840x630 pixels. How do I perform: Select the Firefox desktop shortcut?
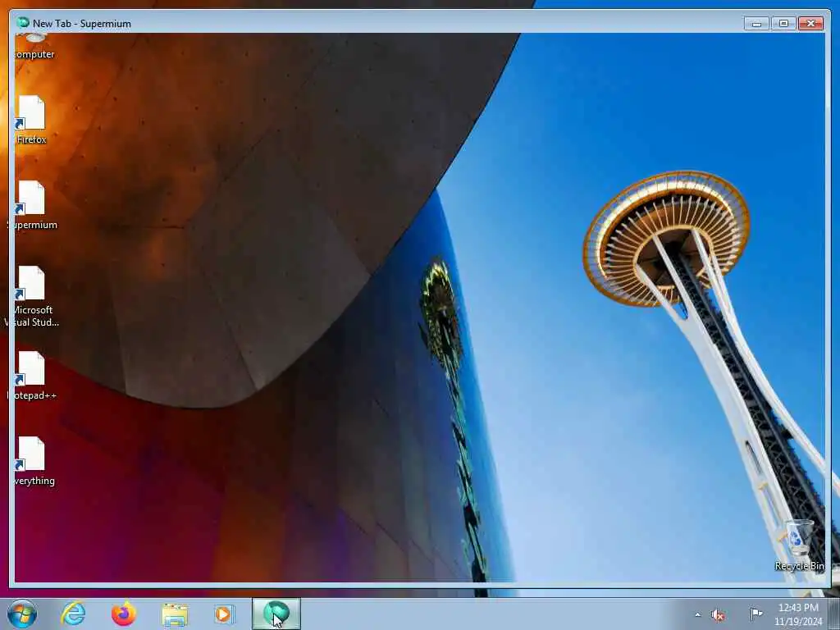(x=32, y=120)
